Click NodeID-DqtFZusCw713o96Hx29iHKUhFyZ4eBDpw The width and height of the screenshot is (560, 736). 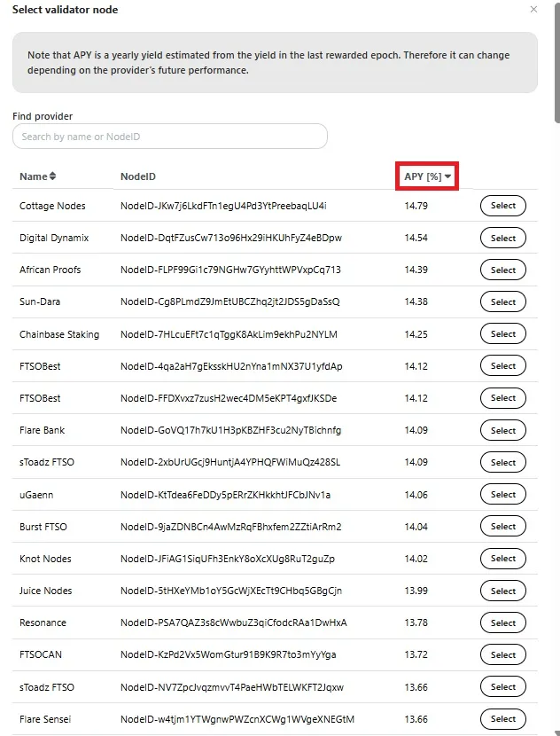pos(231,238)
